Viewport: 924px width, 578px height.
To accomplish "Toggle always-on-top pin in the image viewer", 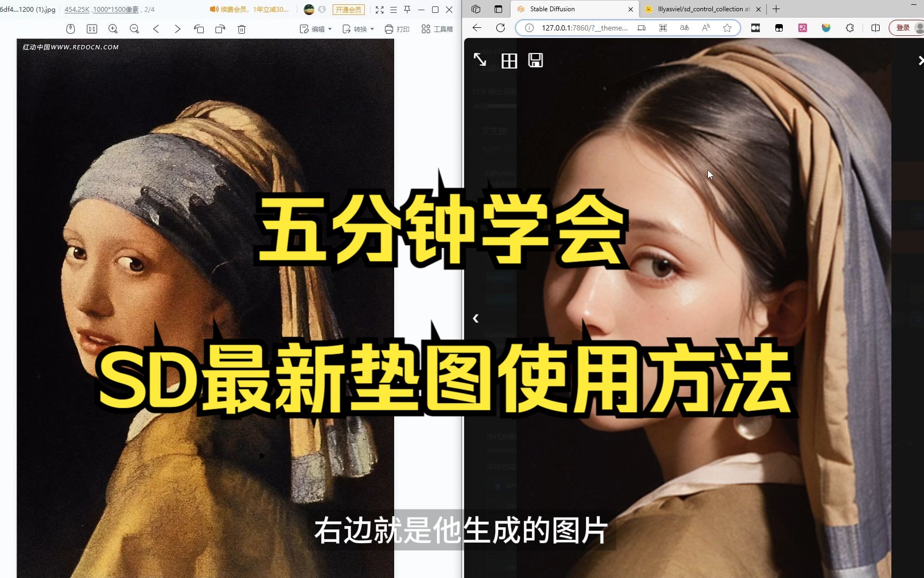I will click(x=407, y=9).
